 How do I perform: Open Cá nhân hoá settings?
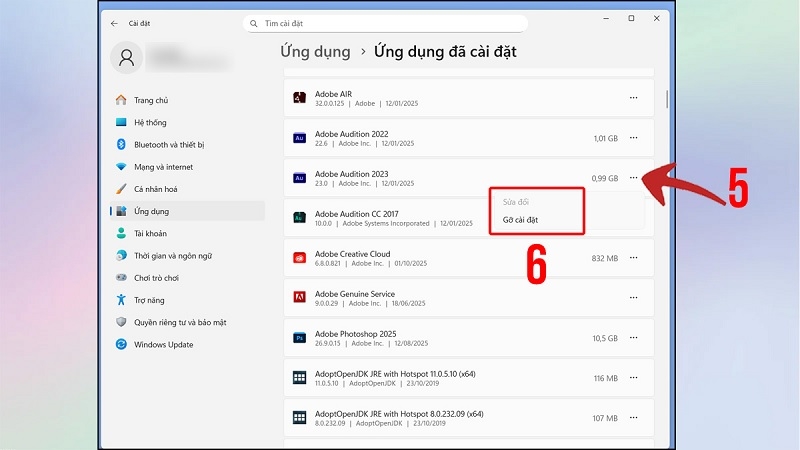tap(187, 189)
